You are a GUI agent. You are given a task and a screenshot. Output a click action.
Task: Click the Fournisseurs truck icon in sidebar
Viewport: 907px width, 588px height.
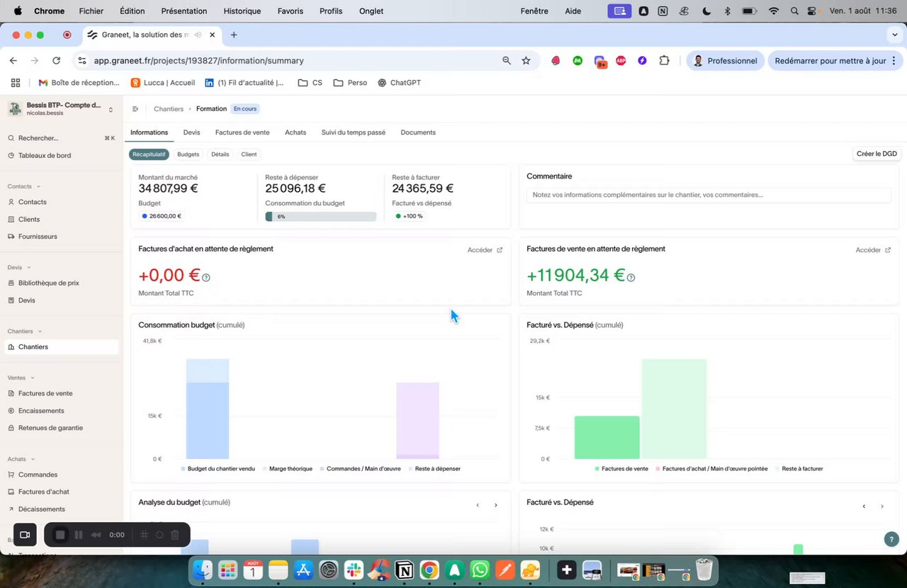(x=11, y=237)
